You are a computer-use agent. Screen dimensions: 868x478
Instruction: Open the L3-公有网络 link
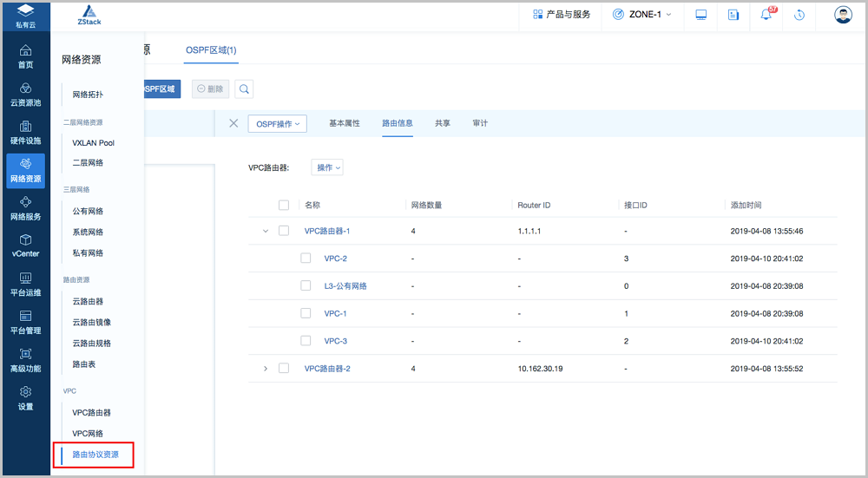pyautogui.click(x=345, y=286)
